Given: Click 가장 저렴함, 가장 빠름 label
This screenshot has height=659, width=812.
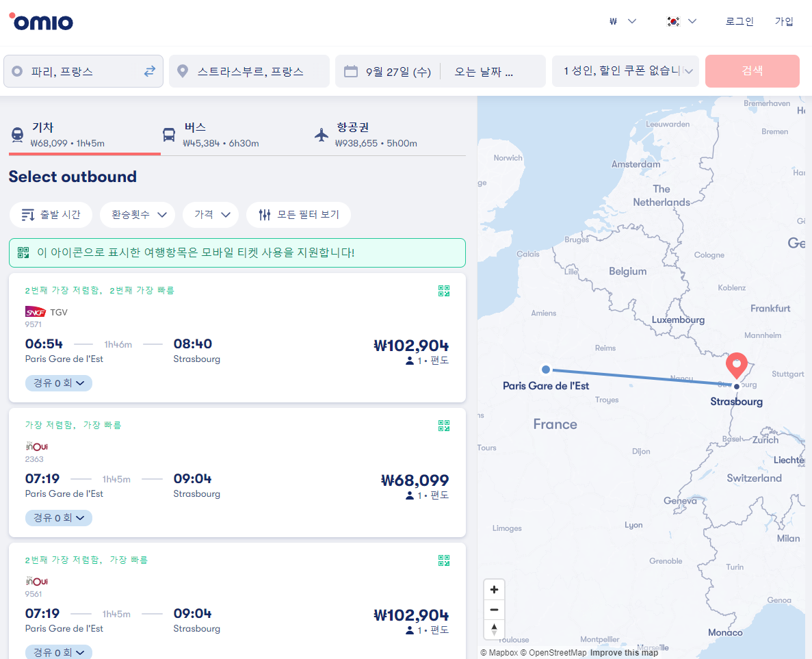Looking at the screenshot, I should [73, 425].
